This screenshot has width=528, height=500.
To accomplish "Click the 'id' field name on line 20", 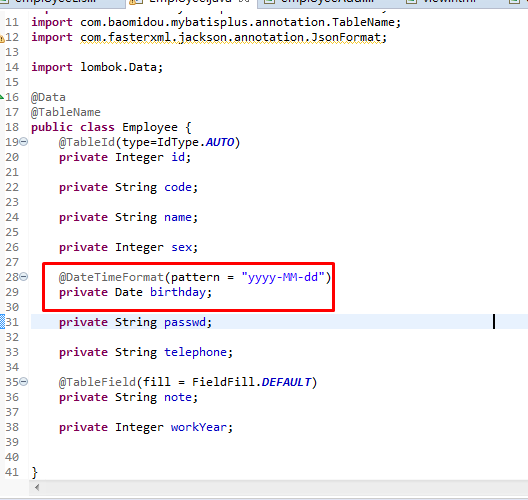I will [x=178, y=157].
